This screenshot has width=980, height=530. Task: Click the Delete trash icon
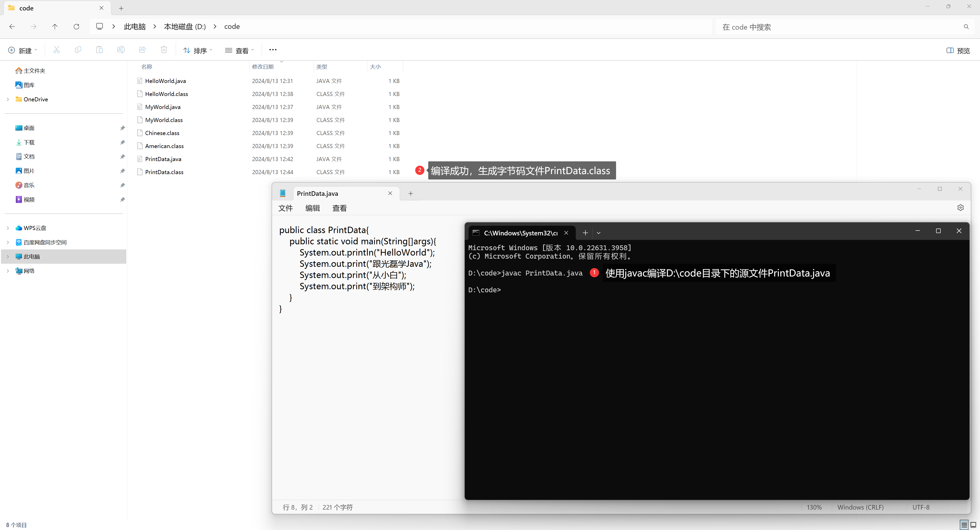tap(164, 50)
